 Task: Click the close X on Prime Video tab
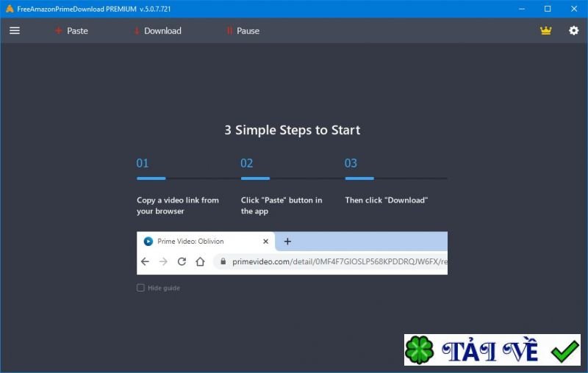265,242
